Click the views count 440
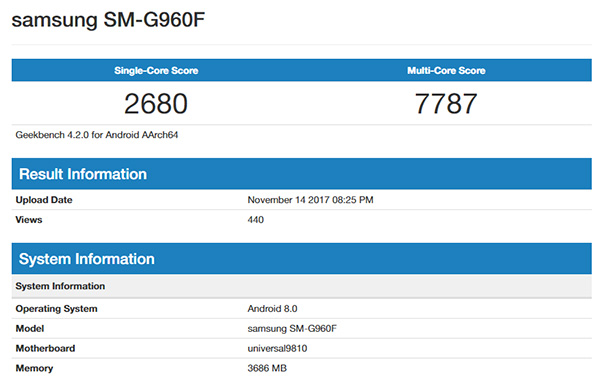The height and width of the screenshot is (381, 600). [256, 220]
